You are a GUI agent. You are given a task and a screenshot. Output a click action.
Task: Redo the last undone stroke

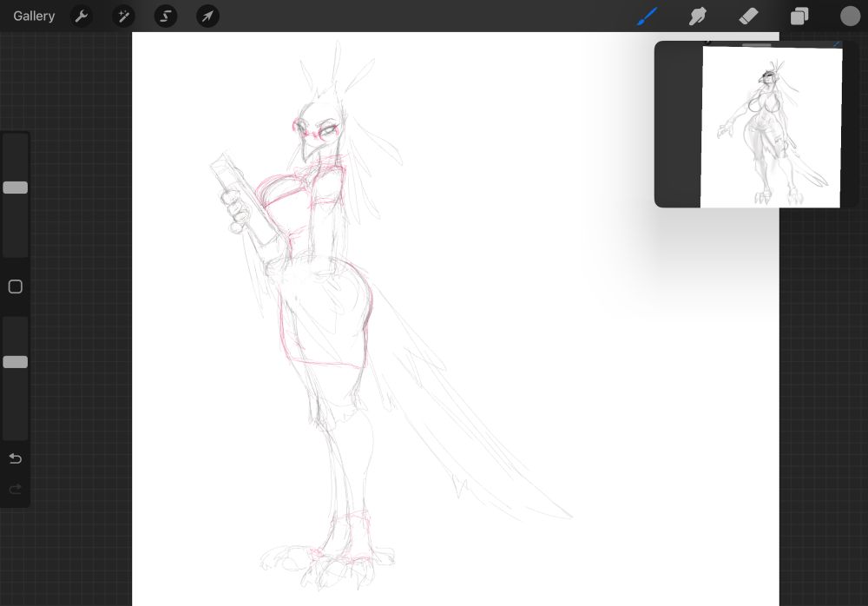(x=16, y=489)
